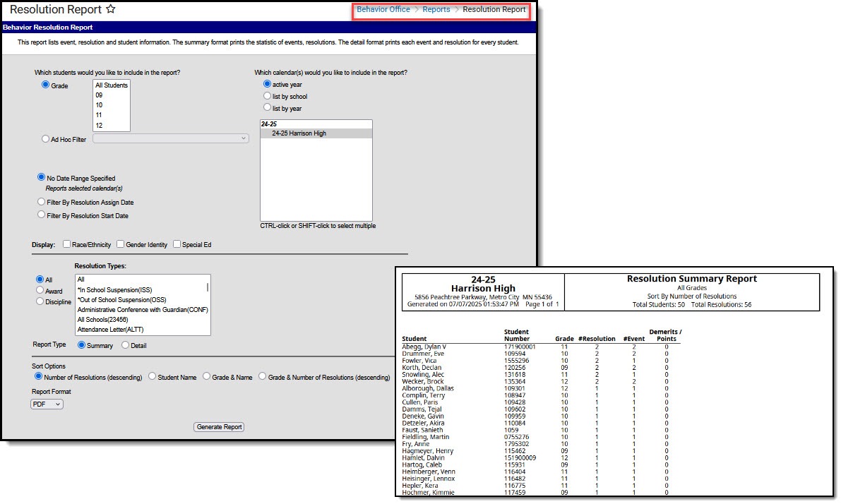
Task: Click the Resolution Types list scrollbar
Action: pyautogui.click(x=208, y=288)
